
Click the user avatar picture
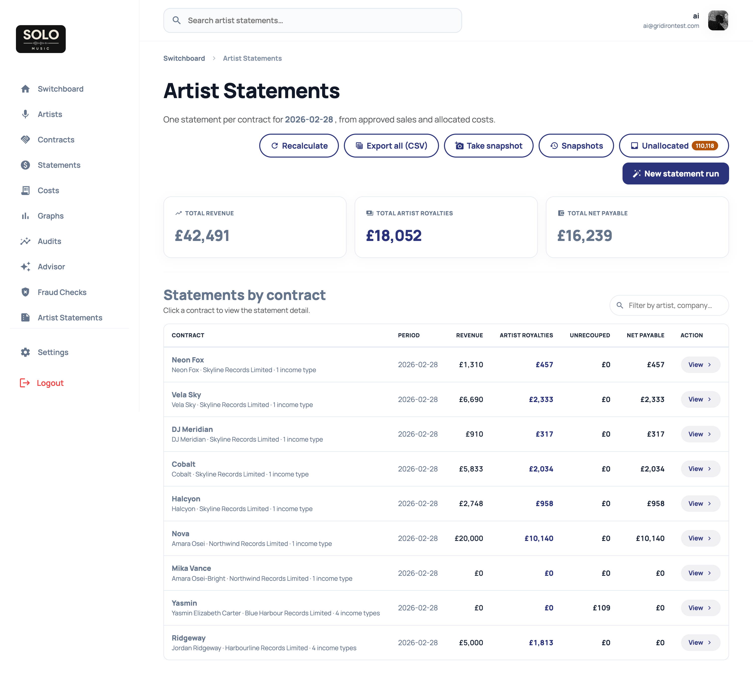coord(718,20)
